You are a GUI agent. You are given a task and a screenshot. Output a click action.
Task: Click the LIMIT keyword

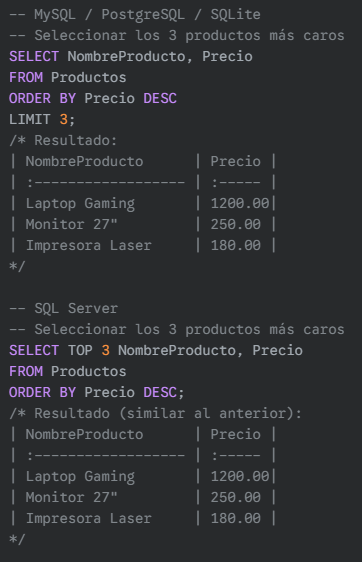click(30, 119)
